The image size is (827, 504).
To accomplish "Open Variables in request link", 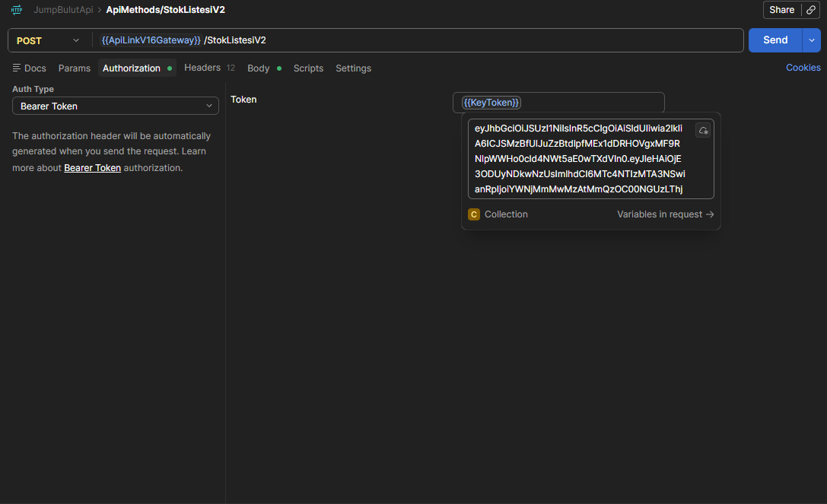I will pos(665,214).
